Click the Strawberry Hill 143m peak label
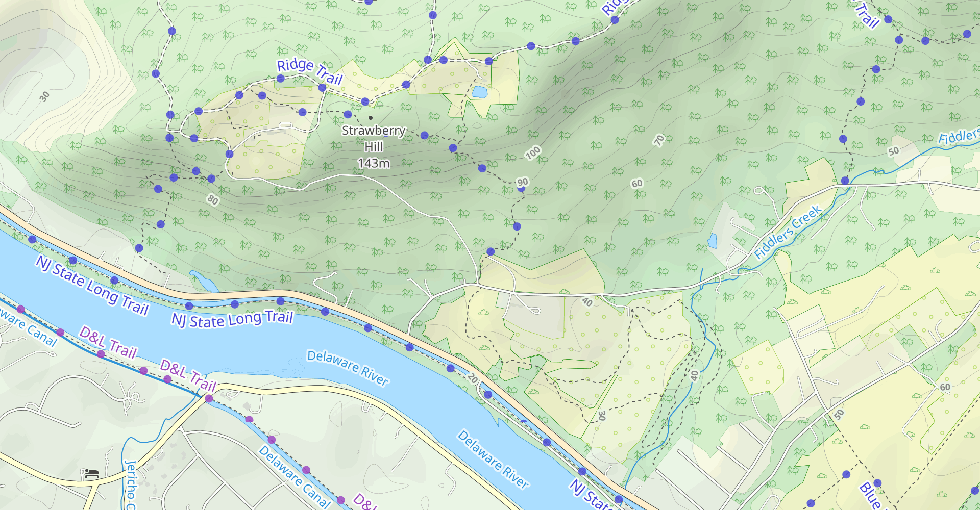 tap(374, 147)
